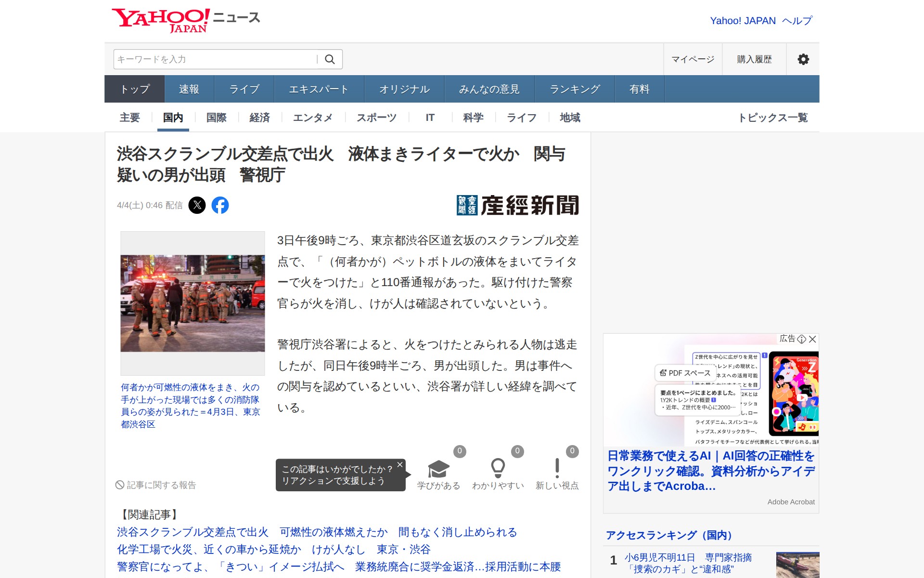The image size is (924, 578).
Task: Open settings via the gear icon
Action: click(x=803, y=59)
